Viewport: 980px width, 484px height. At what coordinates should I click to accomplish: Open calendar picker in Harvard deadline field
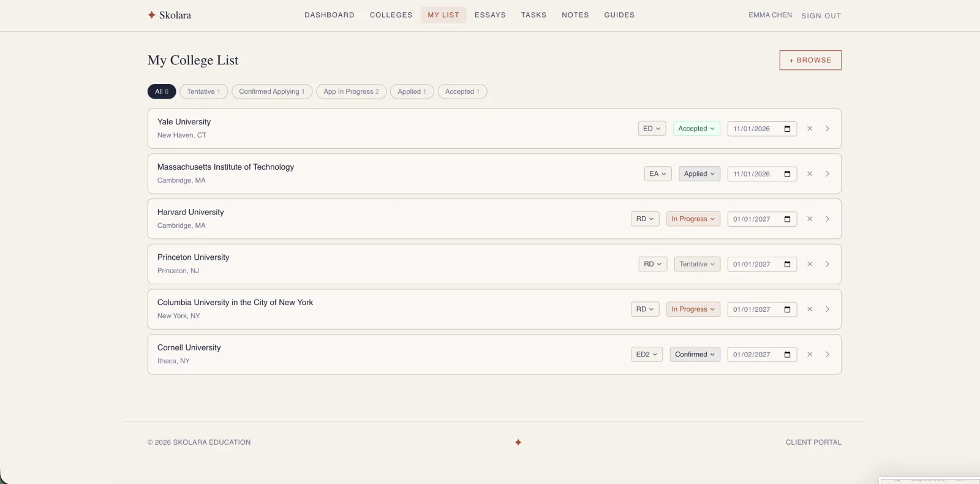tap(788, 219)
